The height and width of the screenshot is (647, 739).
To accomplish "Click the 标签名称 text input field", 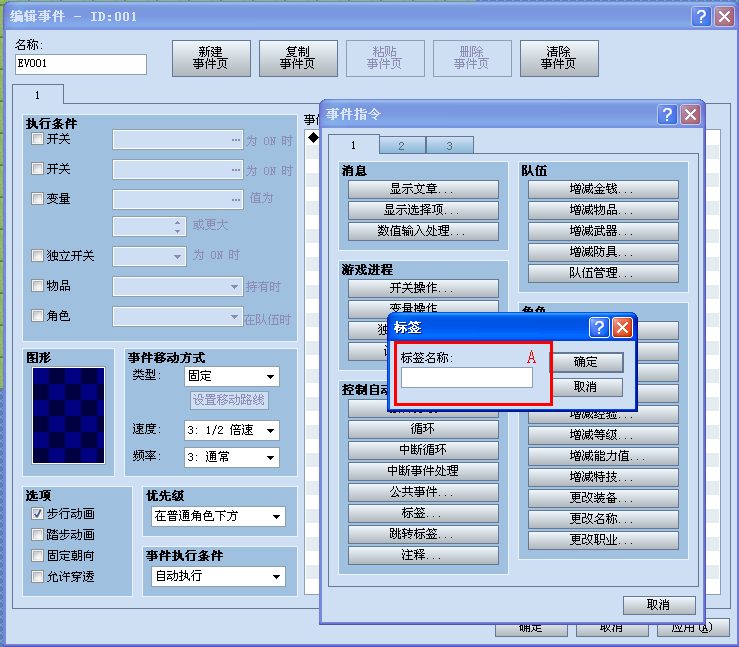I will (467, 377).
